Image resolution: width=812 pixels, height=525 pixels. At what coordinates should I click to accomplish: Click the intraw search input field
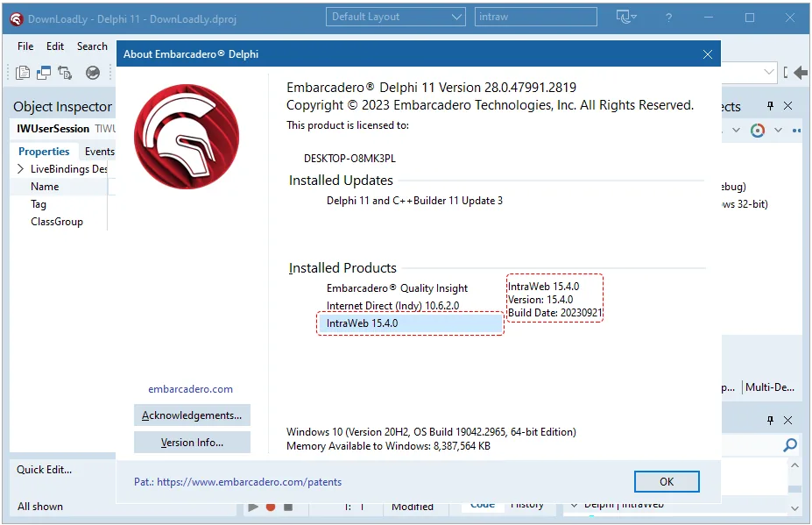click(535, 17)
